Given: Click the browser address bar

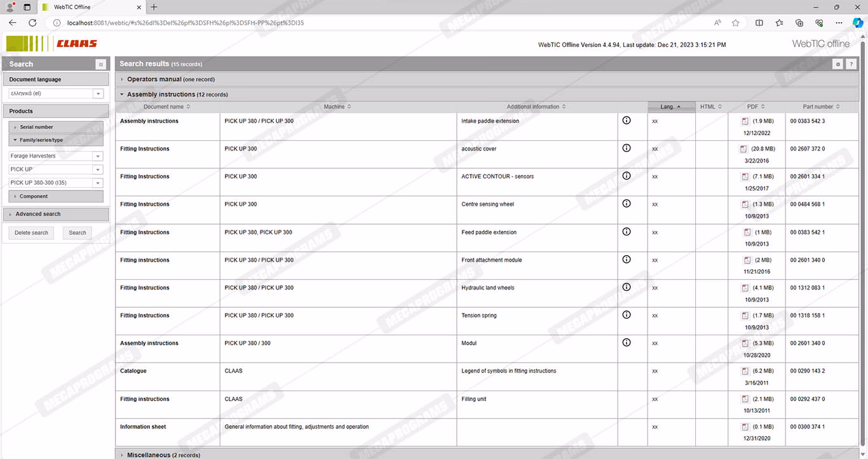Looking at the screenshot, I should point(381,23).
